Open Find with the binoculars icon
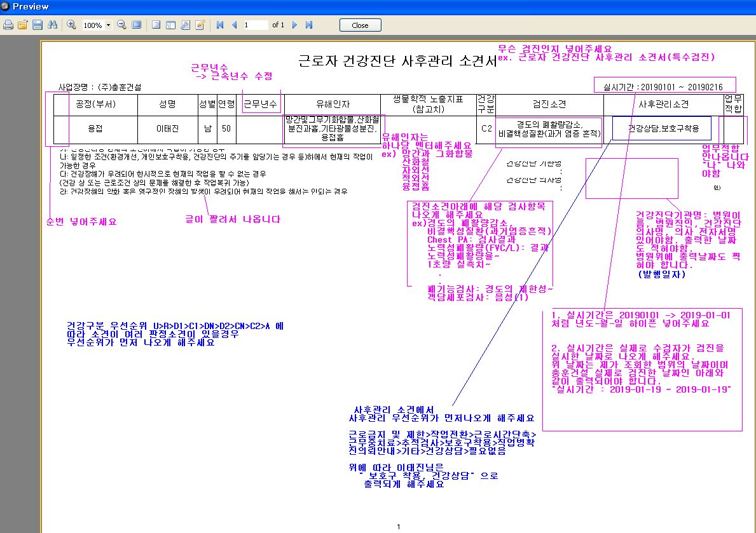 [52, 25]
